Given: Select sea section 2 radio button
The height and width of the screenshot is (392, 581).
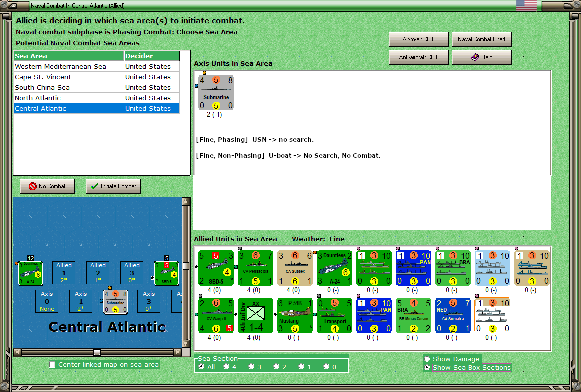Looking at the screenshot, I should click(x=276, y=367).
